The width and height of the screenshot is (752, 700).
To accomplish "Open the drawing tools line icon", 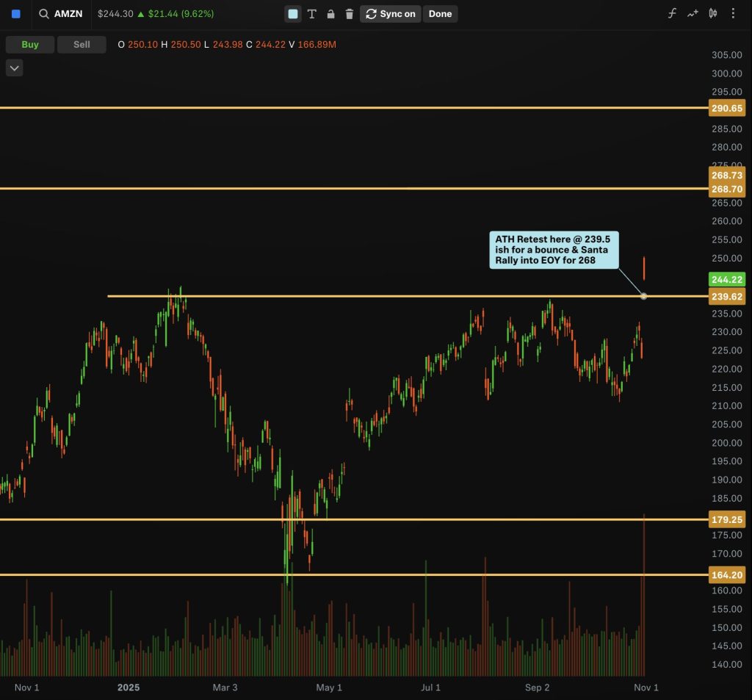I will pyautogui.click(x=692, y=14).
